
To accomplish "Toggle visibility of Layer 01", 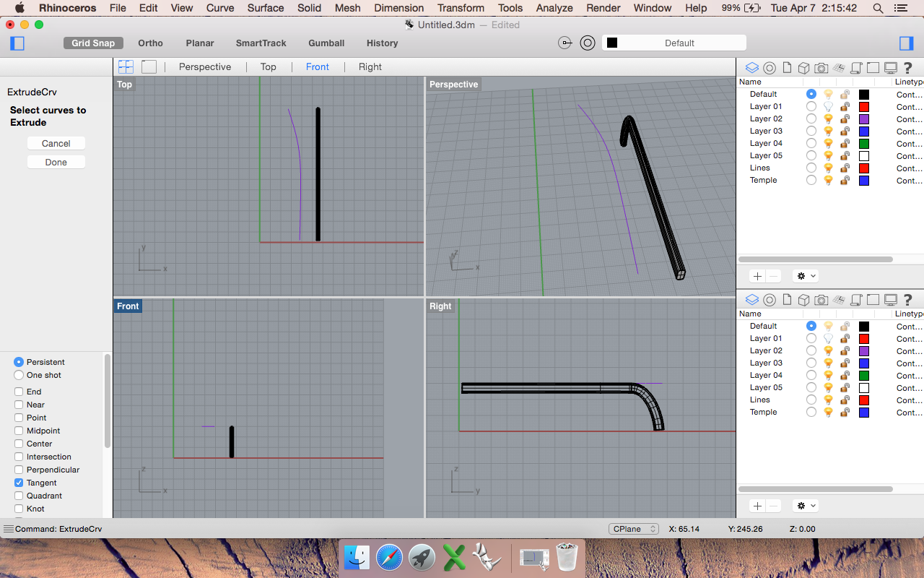I will [x=828, y=106].
